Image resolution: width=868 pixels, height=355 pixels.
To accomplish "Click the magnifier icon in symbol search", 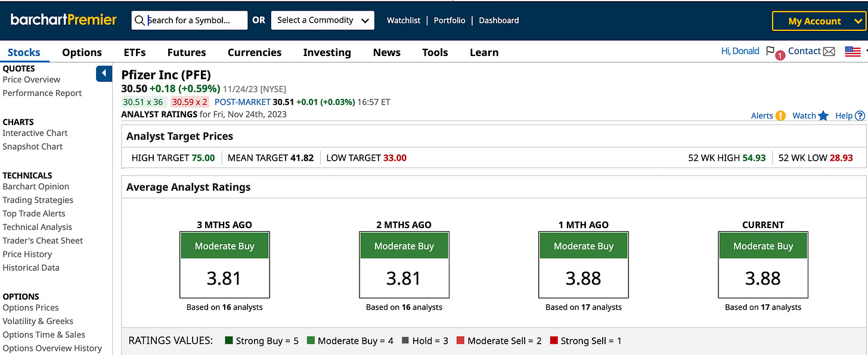I will [x=139, y=20].
